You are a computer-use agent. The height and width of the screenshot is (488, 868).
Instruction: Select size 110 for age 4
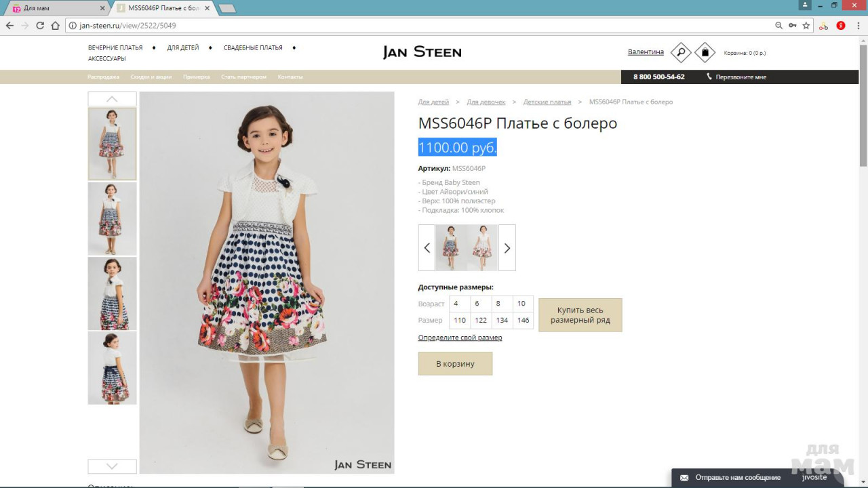tap(460, 320)
